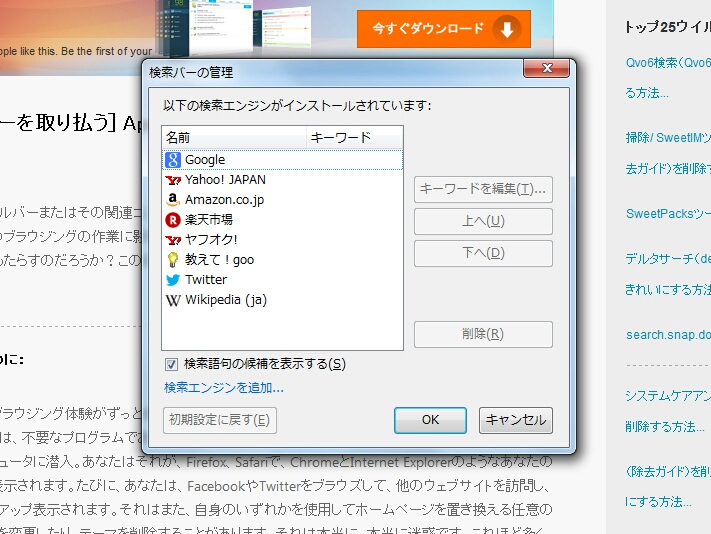Click the キーワード column header
This screenshot has height=534, width=711.
click(355, 137)
